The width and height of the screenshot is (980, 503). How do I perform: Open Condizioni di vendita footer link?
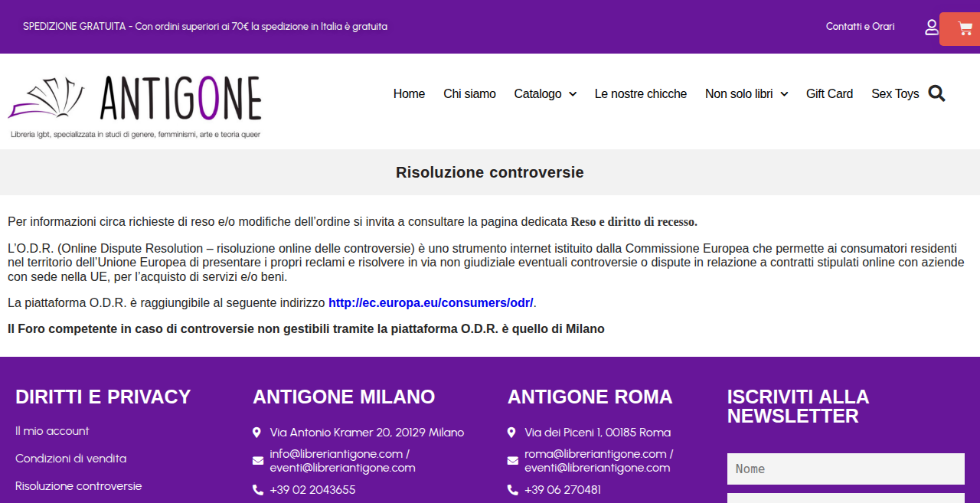[71, 459]
